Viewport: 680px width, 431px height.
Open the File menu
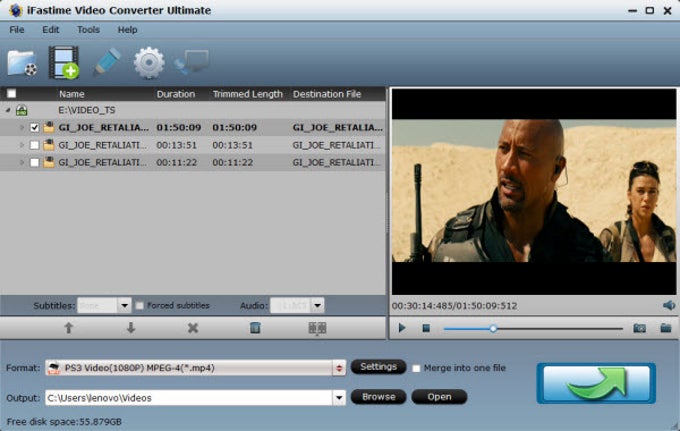click(x=16, y=29)
